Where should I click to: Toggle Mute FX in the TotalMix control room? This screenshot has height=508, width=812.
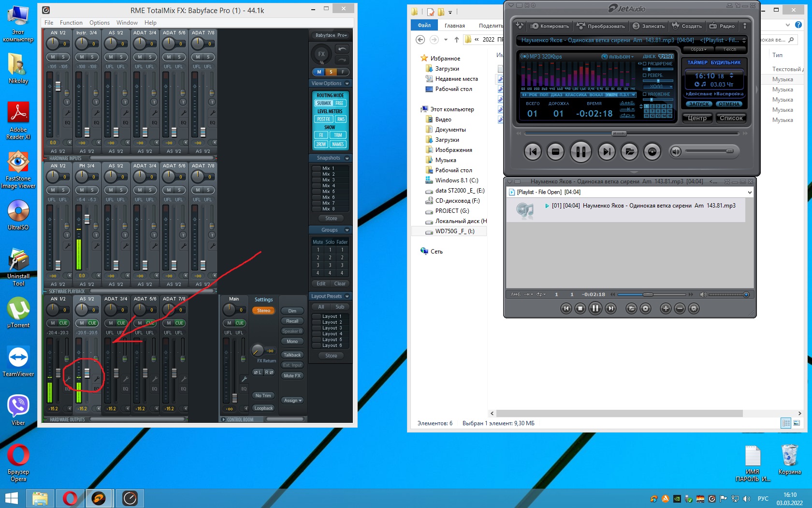coord(292,376)
